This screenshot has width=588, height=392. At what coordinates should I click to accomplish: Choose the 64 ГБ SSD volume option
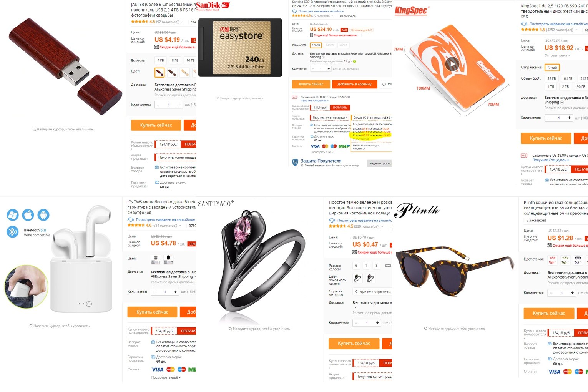[568, 78]
